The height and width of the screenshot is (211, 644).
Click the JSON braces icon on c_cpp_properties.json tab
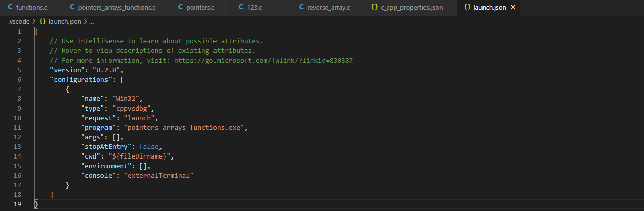pos(374,8)
